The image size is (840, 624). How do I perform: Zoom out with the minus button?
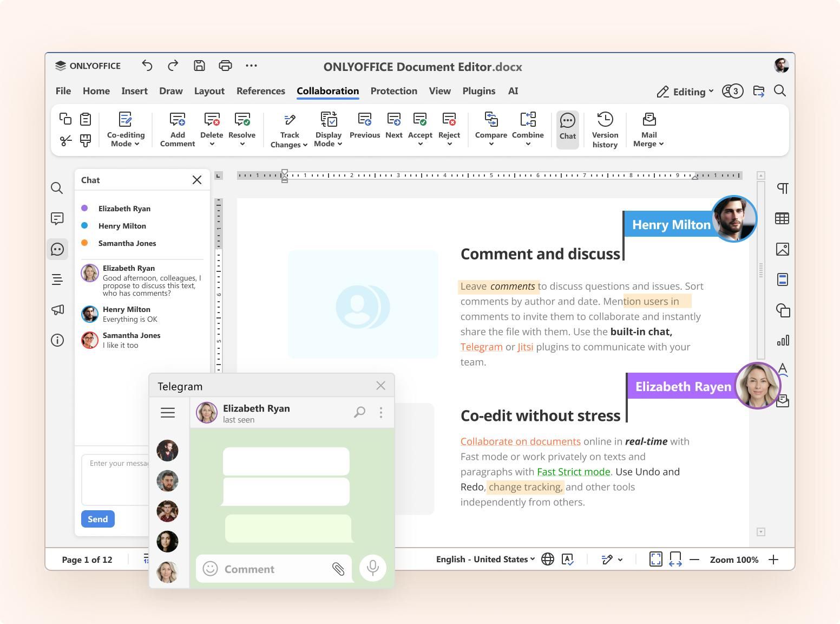coord(695,560)
